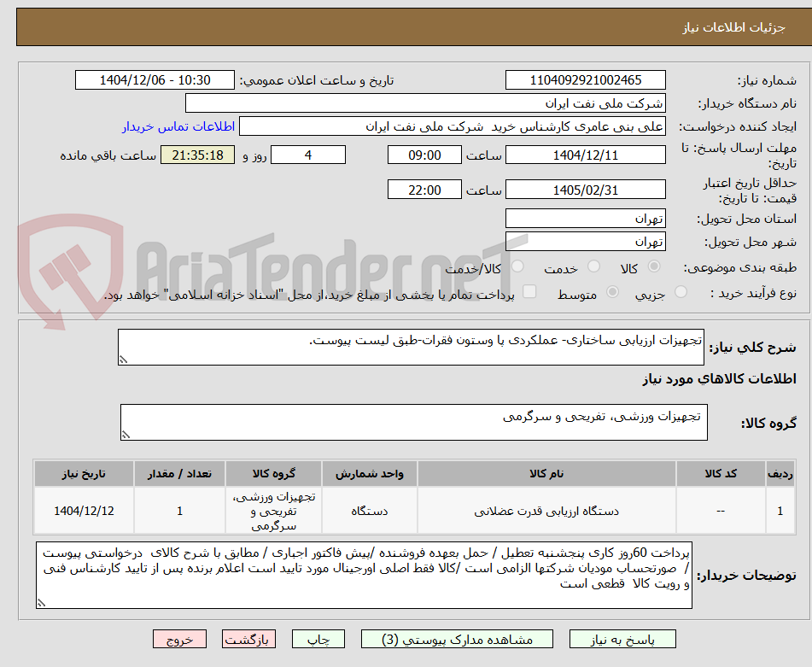Click price validity time 22:00 field

pyautogui.click(x=424, y=190)
